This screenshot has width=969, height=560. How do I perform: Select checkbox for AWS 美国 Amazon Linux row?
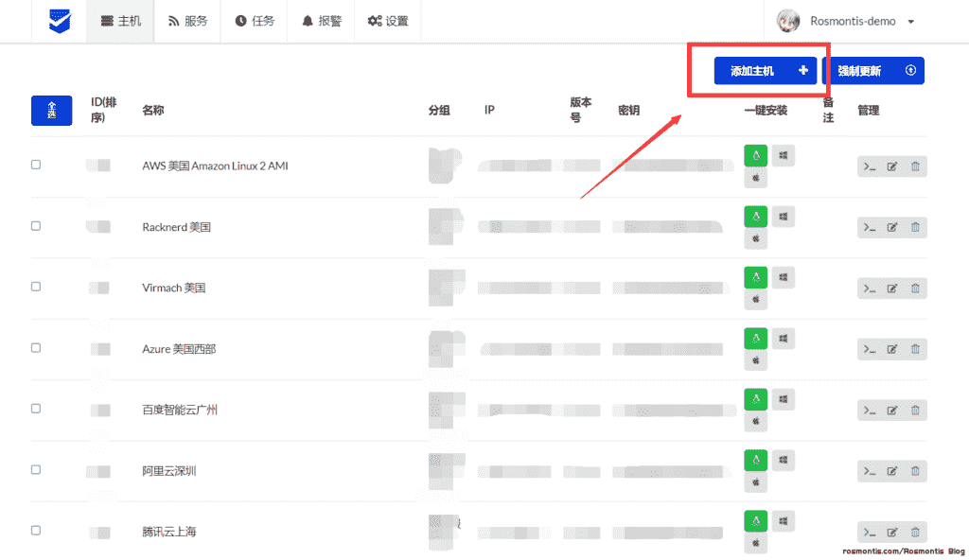click(36, 165)
